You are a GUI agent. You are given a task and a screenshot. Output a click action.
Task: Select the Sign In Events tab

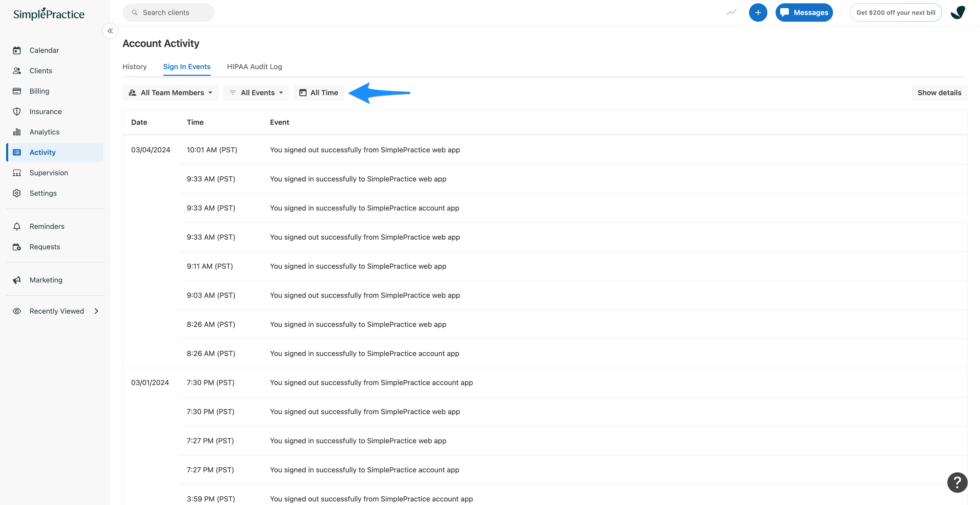(187, 67)
